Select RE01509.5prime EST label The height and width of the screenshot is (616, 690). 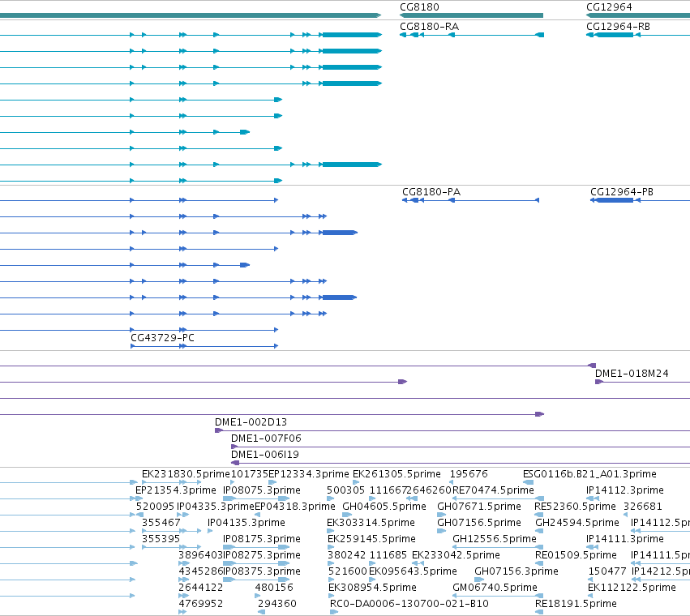pyautogui.click(x=576, y=555)
